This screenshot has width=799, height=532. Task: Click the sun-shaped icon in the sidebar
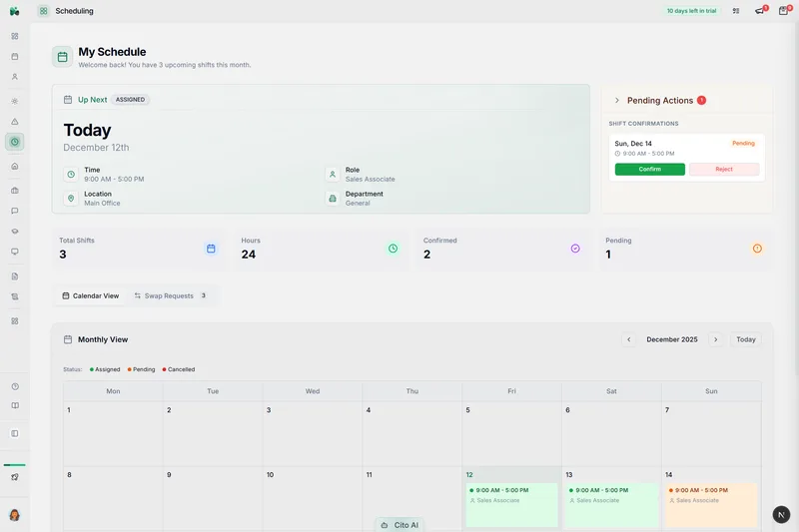(x=15, y=101)
